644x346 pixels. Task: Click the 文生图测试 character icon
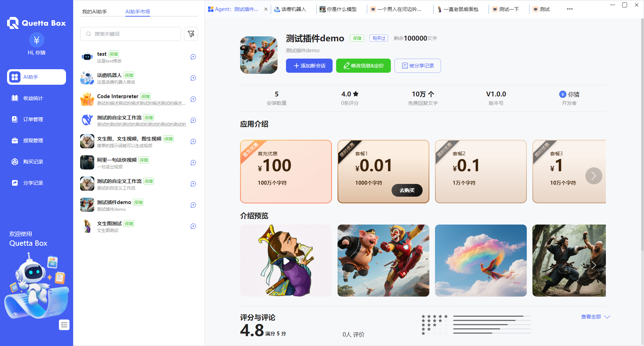coord(87,226)
